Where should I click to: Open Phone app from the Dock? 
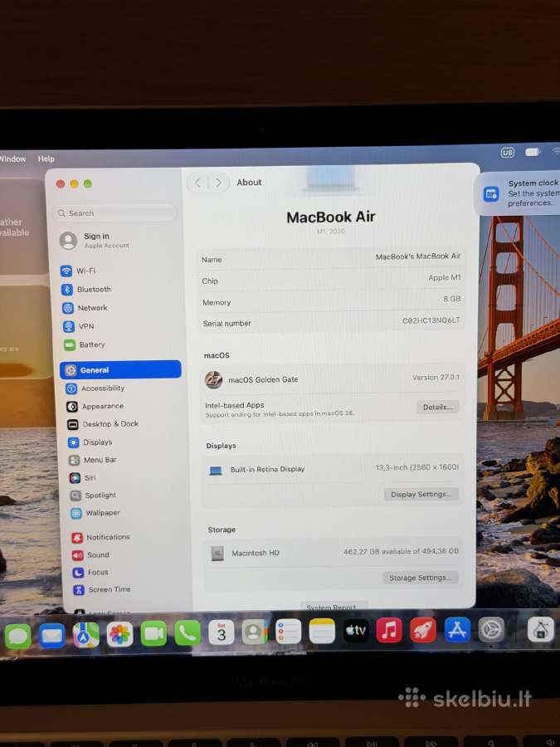pyautogui.click(x=187, y=633)
